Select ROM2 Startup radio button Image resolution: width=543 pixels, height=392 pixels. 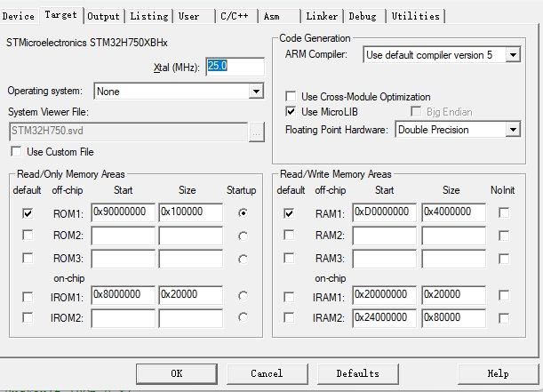click(244, 236)
